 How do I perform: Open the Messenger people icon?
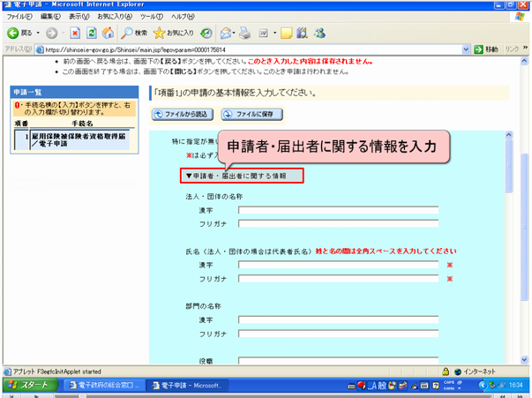tap(319, 33)
